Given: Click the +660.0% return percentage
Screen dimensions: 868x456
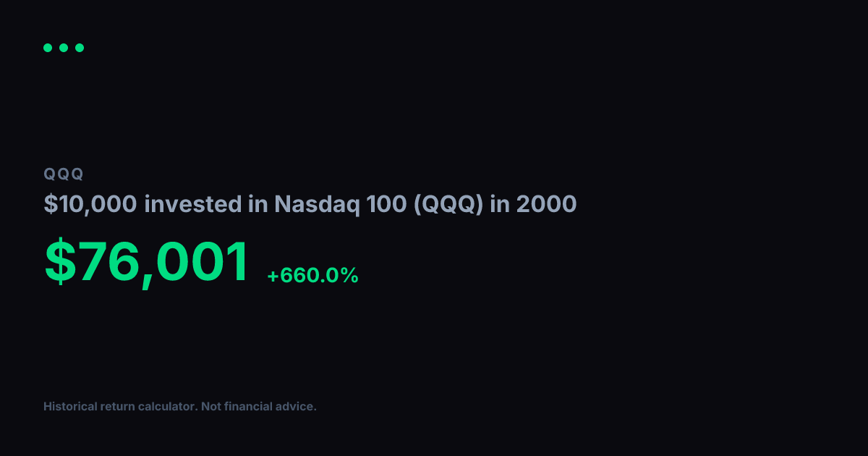Looking at the screenshot, I should click(312, 276).
